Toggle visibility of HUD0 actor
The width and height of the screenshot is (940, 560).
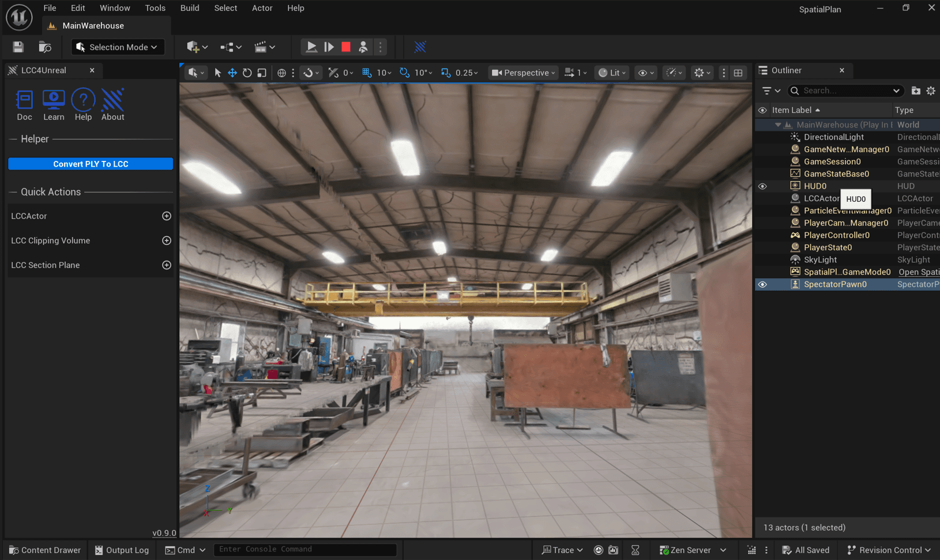pos(762,186)
